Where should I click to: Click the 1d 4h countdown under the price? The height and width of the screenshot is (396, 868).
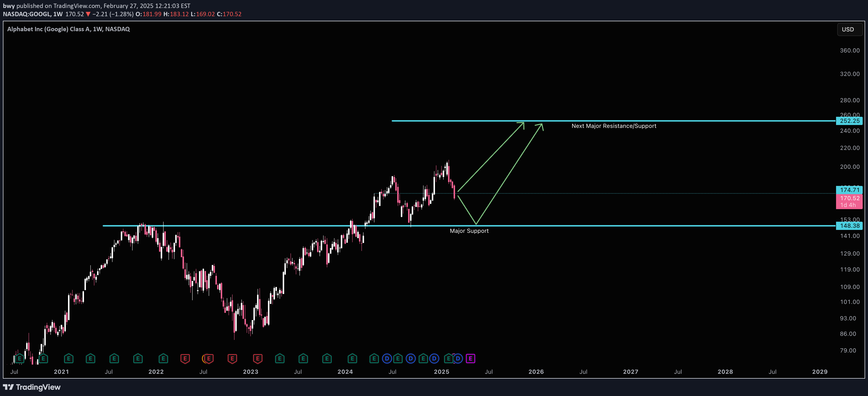click(848, 205)
